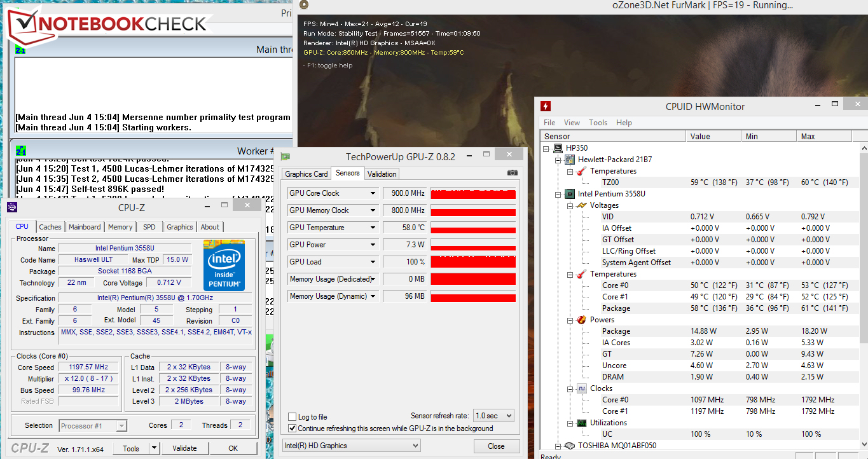The image size is (868, 459).
Task: Open the GPU Core Clock sensor dropdown
Action: point(373,193)
